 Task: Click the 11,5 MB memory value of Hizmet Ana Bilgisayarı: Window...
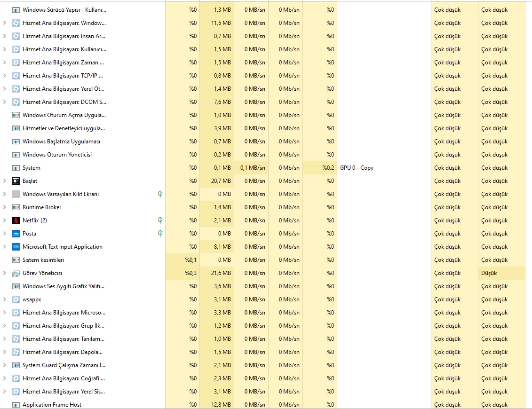coord(221,23)
